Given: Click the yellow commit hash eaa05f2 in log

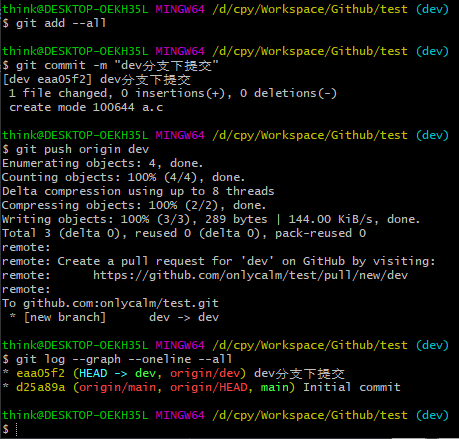Looking at the screenshot, I should (x=40, y=373).
